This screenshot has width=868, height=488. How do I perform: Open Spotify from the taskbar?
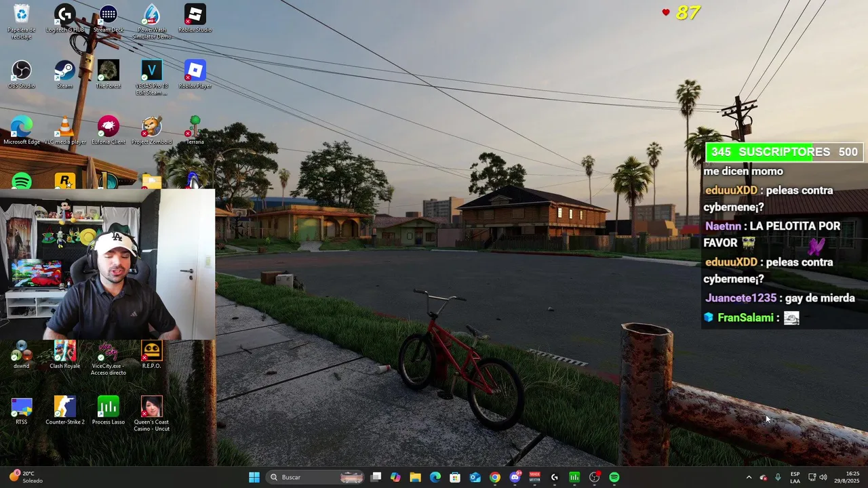tap(614, 477)
